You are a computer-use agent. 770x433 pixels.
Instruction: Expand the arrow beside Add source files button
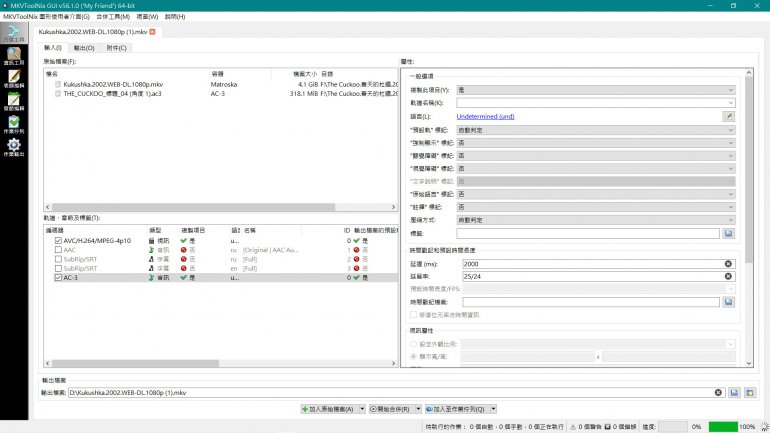click(x=362, y=409)
